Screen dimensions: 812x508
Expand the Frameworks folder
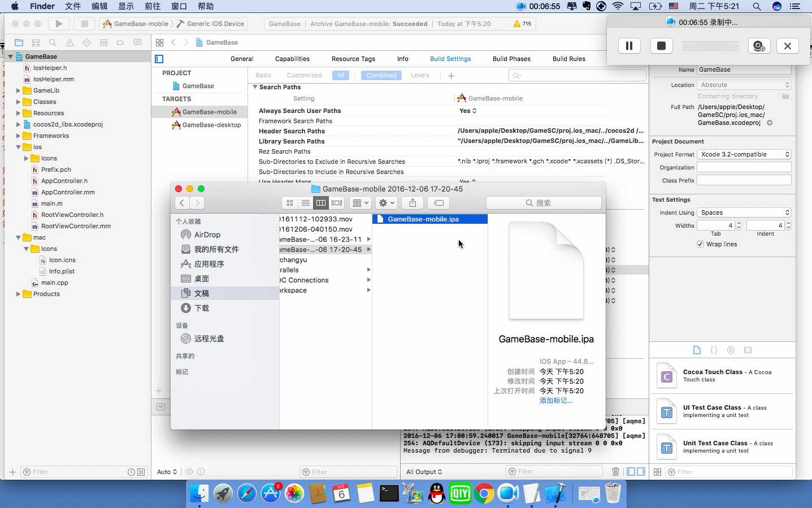tap(18, 136)
